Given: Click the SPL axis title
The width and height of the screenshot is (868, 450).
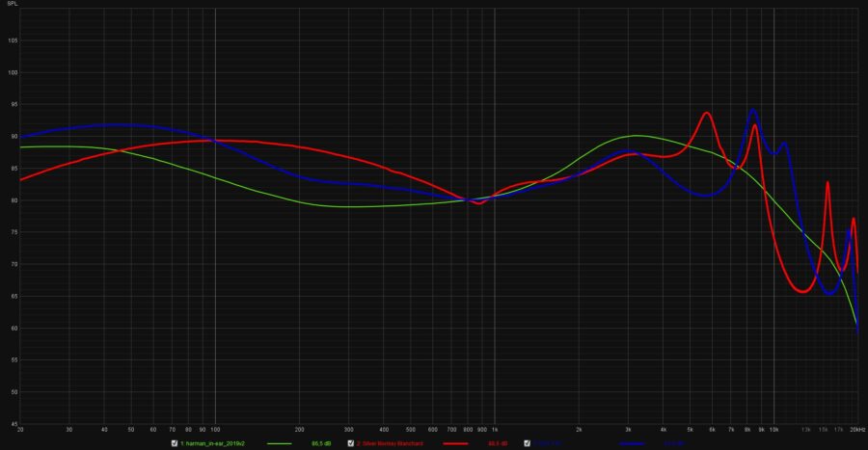Looking at the screenshot, I should 13,4.
